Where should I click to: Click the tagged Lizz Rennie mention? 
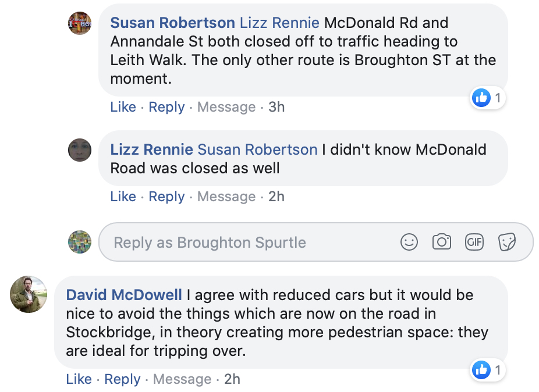click(x=279, y=23)
